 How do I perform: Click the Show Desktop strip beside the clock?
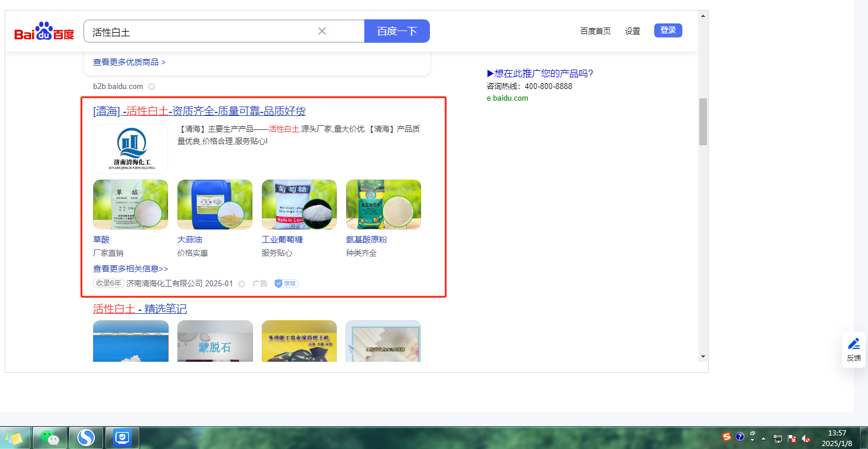(863, 437)
